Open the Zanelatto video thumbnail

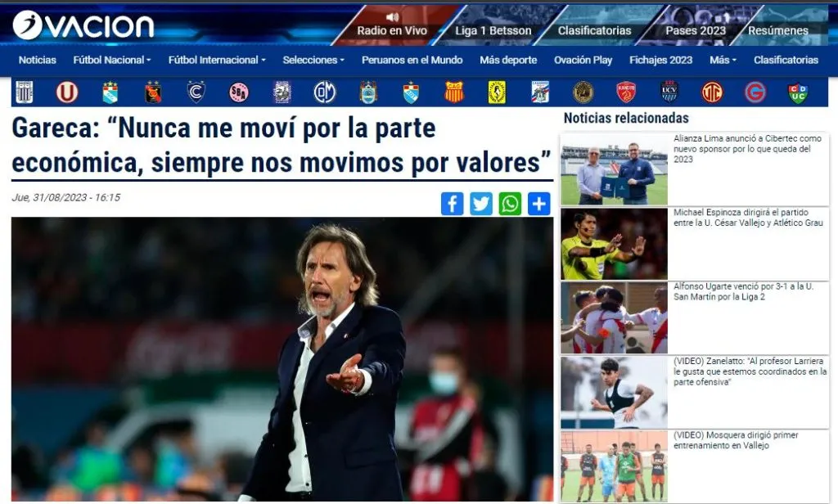[614, 392]
